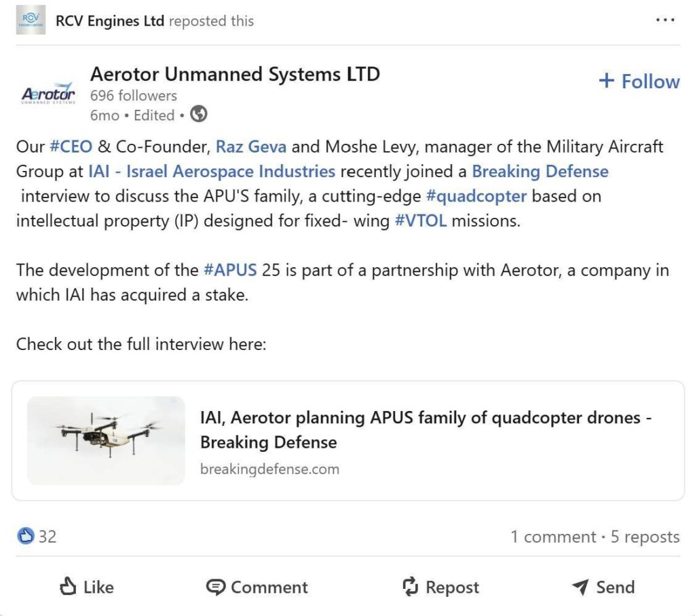Click the globe public visibility icon
Viewport: 695px width, 616px height.
(199, 115)
